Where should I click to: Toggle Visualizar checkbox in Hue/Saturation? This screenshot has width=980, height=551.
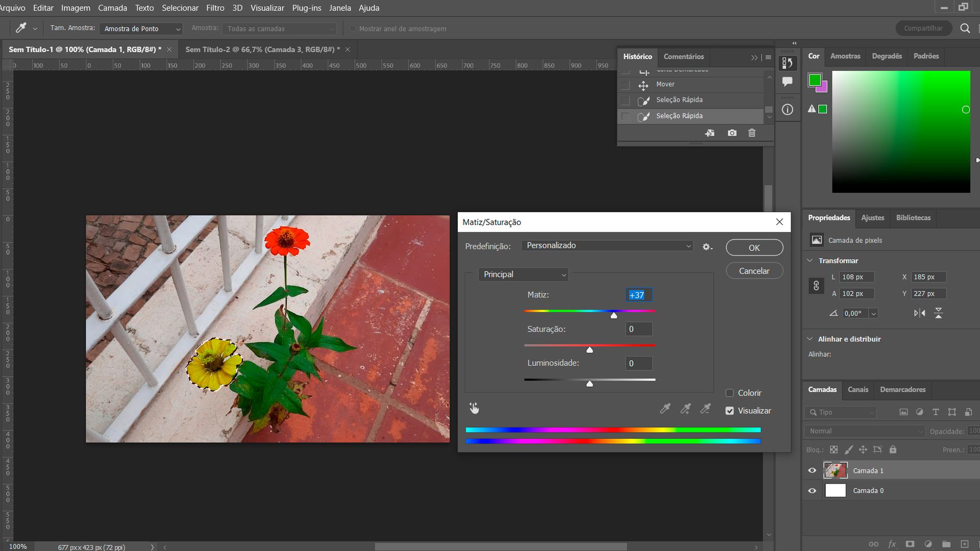click(729, 410)
